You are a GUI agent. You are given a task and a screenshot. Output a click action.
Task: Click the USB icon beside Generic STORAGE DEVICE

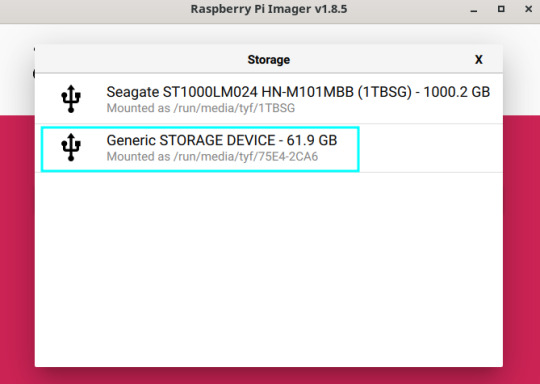point(71,147)
